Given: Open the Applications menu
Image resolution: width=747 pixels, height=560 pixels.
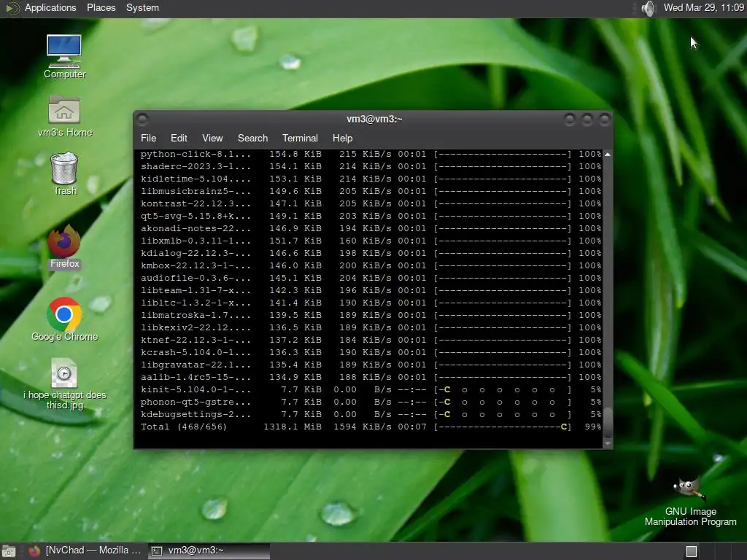Looking at the screenshot, I should tap(50, 7).
